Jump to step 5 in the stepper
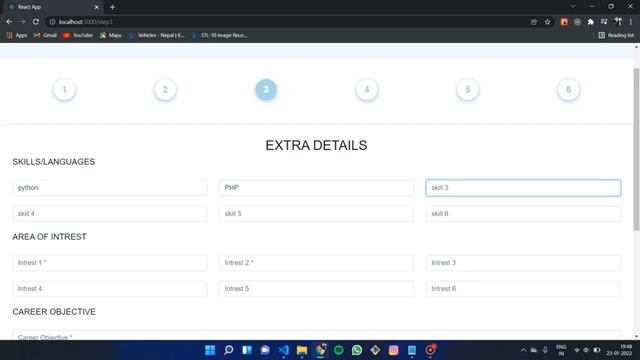This screenshot has width=640, height=360. click(x=468, y=89)
